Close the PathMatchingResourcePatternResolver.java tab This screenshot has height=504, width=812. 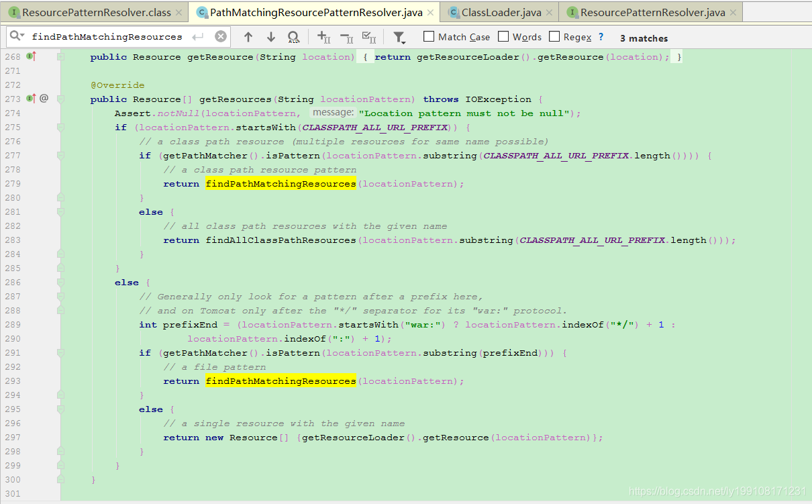[430, 12]
